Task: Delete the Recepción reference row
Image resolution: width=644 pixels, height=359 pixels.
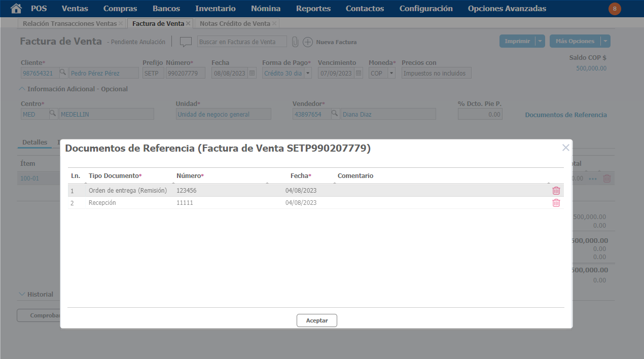Action: point(556,203)
